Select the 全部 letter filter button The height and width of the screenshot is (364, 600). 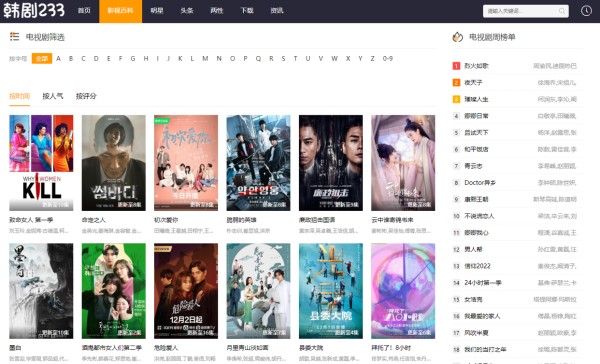[42, 59]
